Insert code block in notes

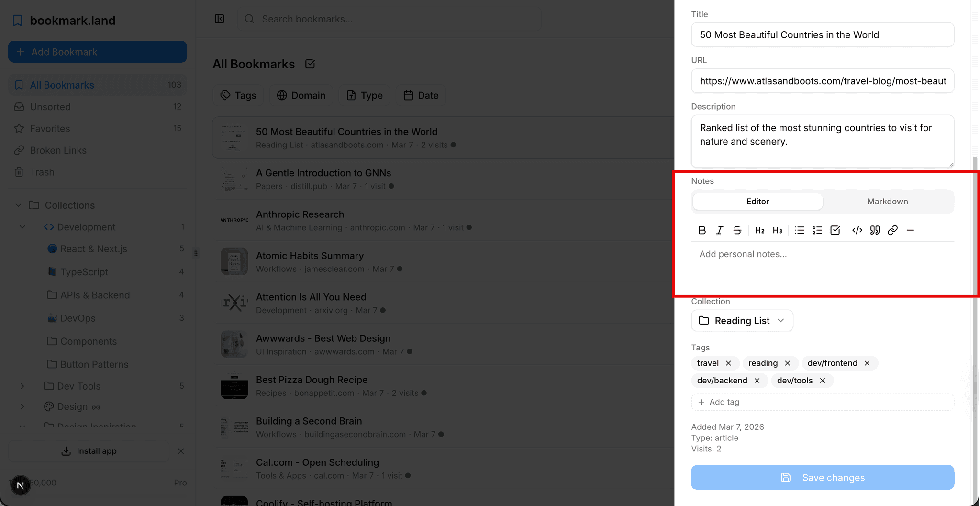(x=857, y=230)
